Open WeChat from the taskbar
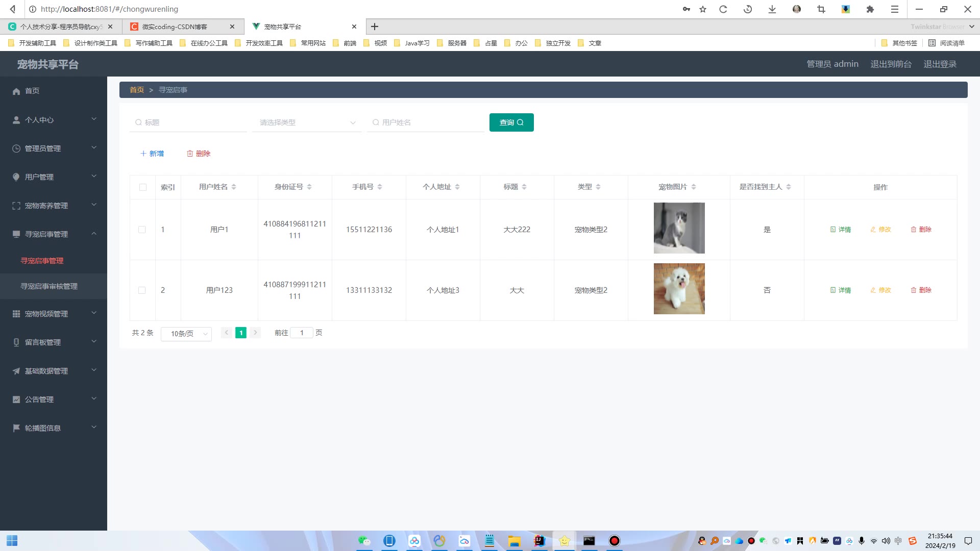The image size is (980, 551). [364, 541]
